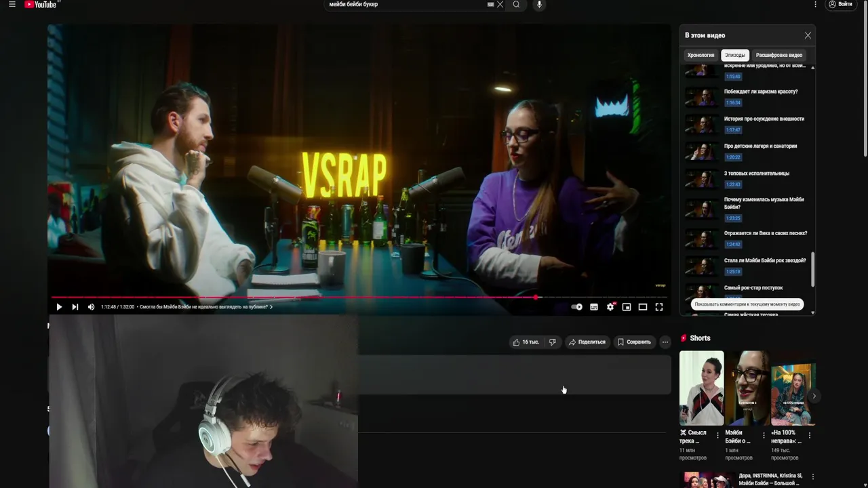The height and width of the screenshot is (488, 868).
Task: Open player settings gear
Action: point(610,307)
